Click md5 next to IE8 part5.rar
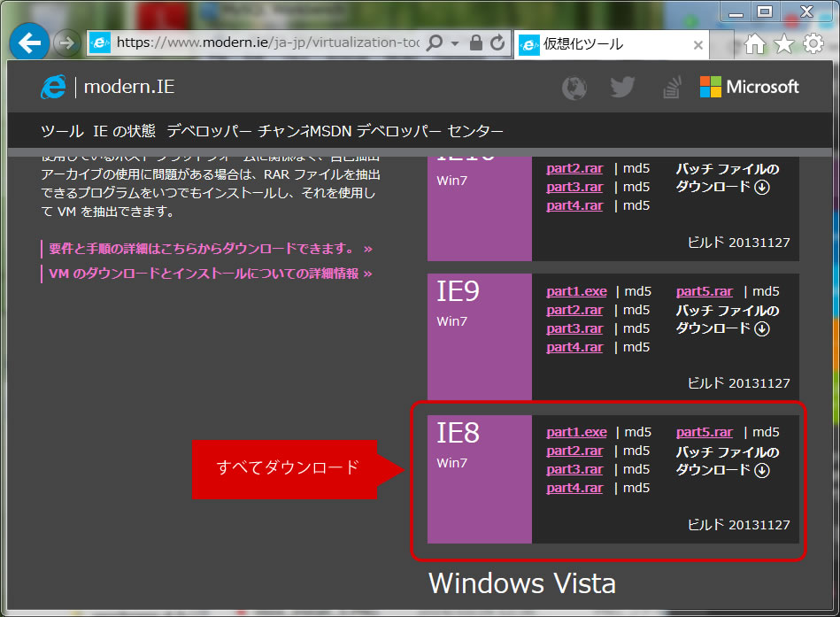The image size is (840, 617). [766, 432]
